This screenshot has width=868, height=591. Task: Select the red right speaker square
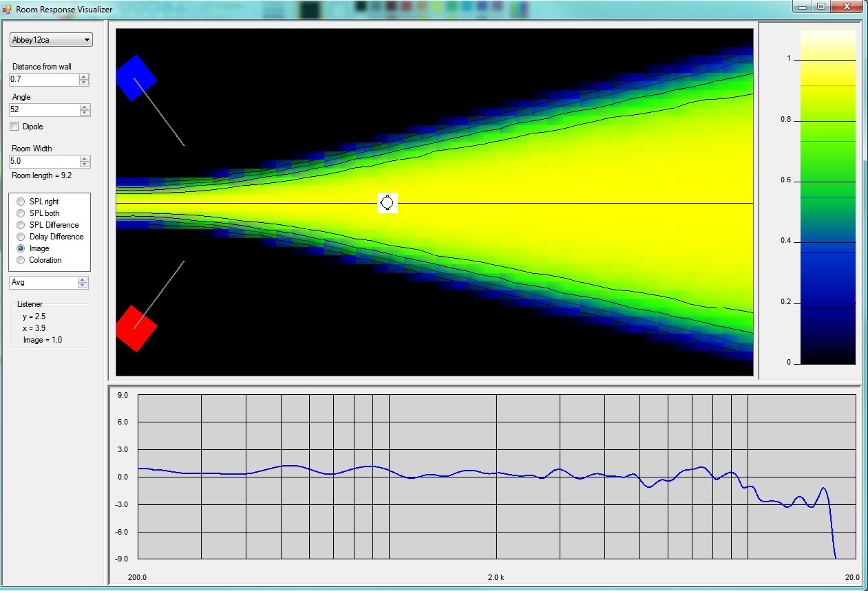coord(136,328)
